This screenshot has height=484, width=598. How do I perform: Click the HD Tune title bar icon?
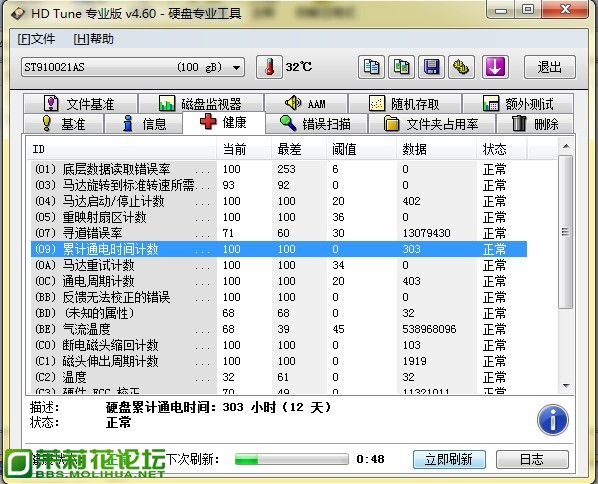click(x=18, y=14)
